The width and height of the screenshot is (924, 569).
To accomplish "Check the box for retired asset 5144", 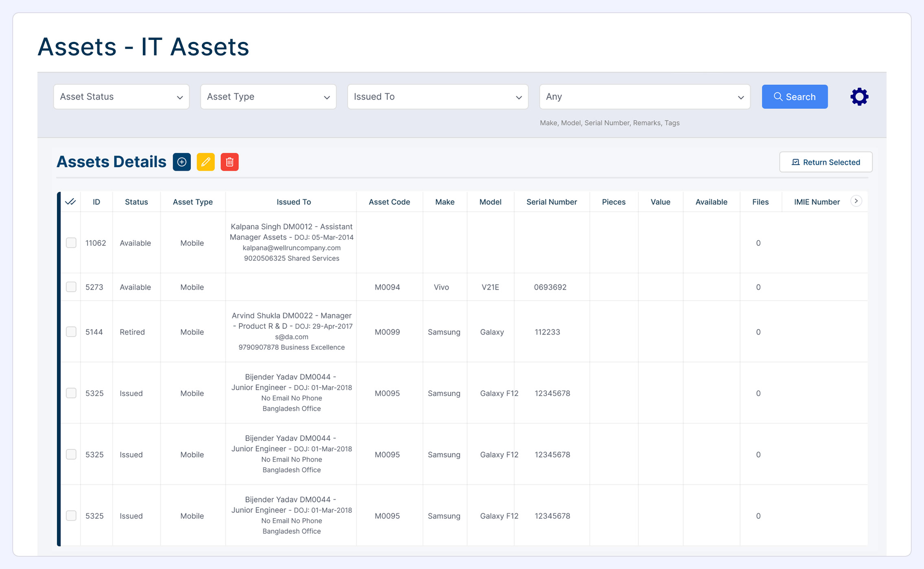I will [71, 332].
